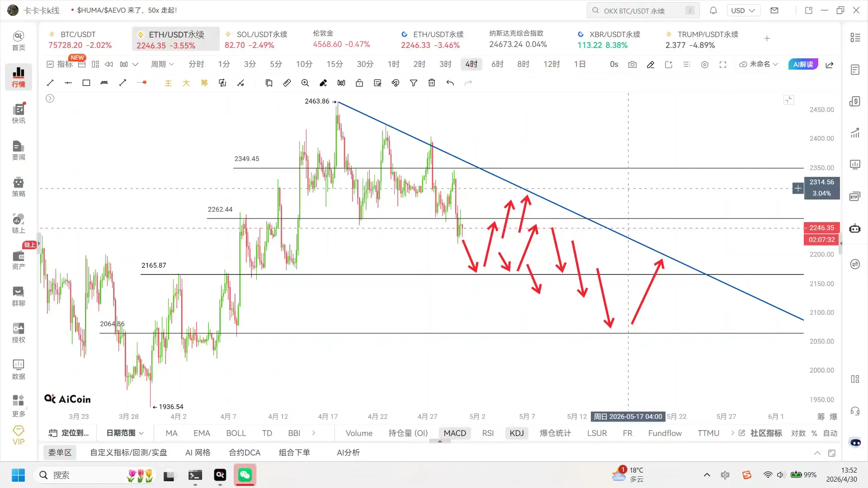Open the 策略 strategy sidebar icon
This screenshot has height=488, width=868.
click(x=19, y=187)
